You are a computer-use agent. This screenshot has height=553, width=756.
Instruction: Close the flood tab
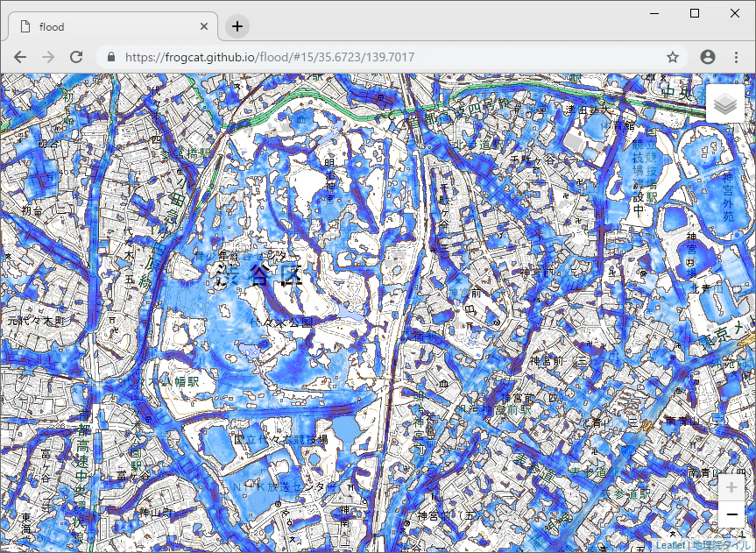(x=204, y=26)
